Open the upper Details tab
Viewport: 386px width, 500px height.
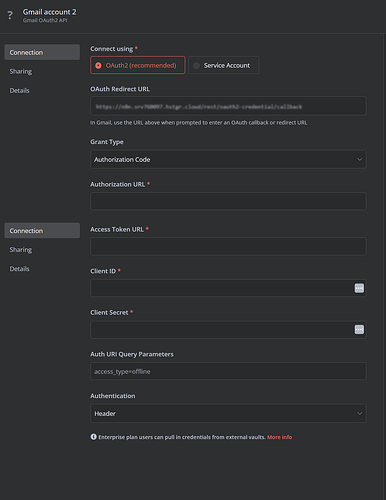coord(19,90)
